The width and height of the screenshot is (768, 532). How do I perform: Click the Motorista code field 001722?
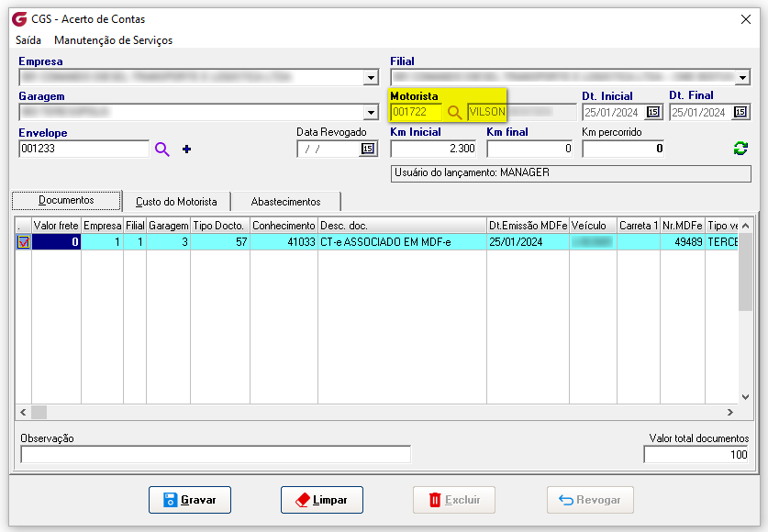click(x=417, y=112)
